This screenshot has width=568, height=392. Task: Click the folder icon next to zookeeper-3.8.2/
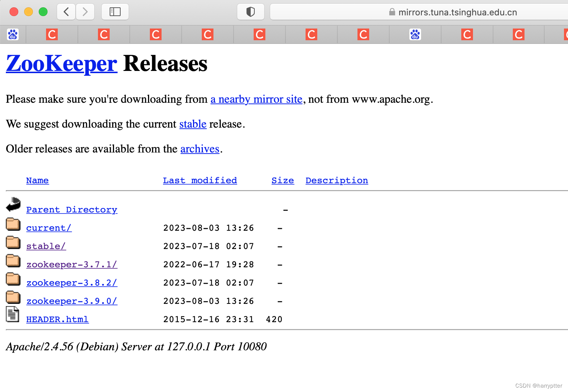tap(13, 279)
